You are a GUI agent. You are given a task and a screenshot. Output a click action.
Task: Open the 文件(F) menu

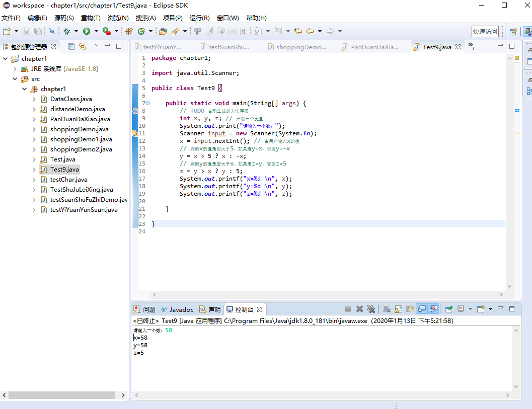click(x=11, y=18)
